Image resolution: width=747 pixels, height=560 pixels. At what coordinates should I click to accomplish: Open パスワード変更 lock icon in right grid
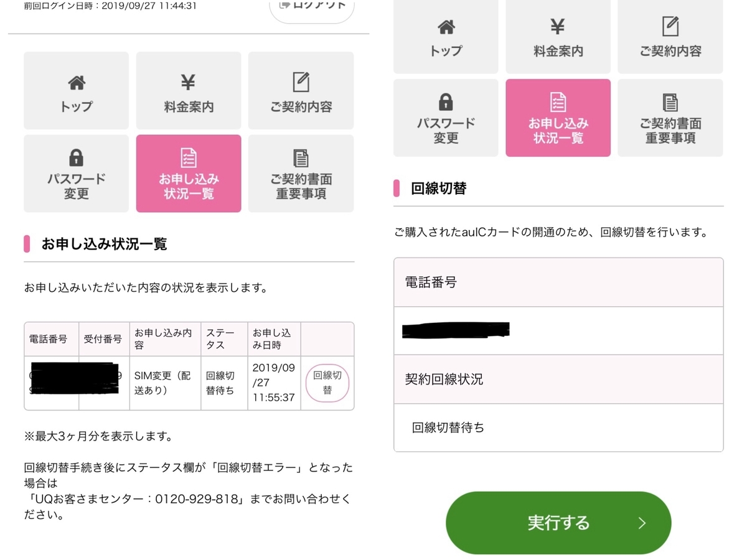(x=445, y=118)
